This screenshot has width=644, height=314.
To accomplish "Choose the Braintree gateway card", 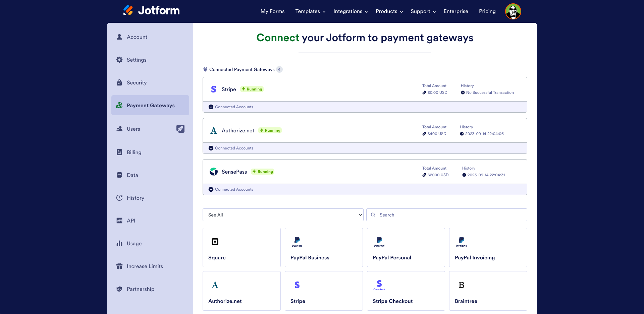I will (488, 291).
